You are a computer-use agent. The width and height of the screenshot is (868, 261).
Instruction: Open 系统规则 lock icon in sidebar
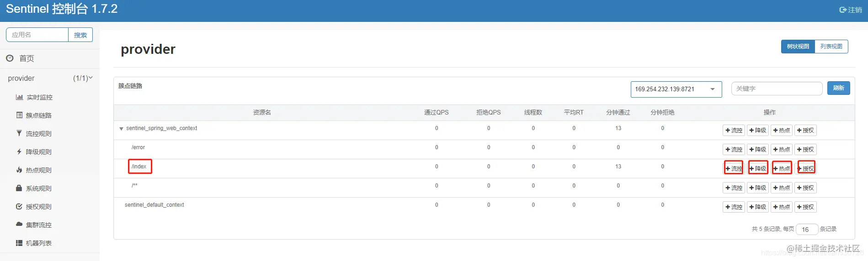click(x=19, y=188)
